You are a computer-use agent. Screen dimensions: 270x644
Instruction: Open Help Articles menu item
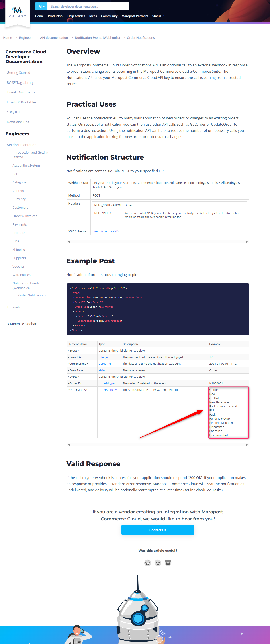tap(76, 16)
